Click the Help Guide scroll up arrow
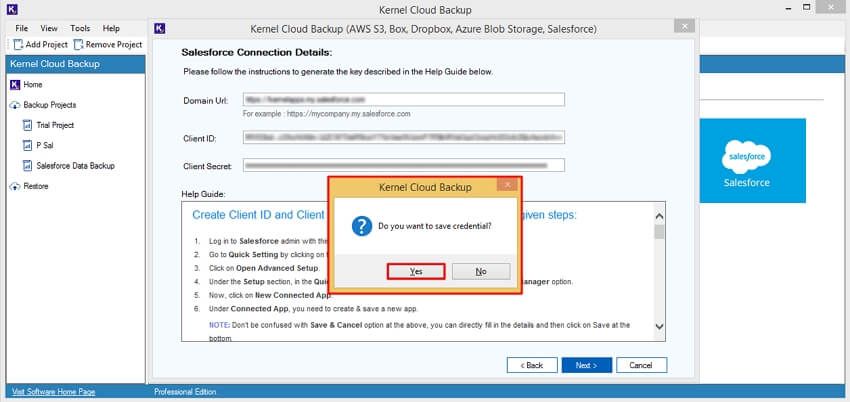Screen dimensions: 850x402 point(659,216)
